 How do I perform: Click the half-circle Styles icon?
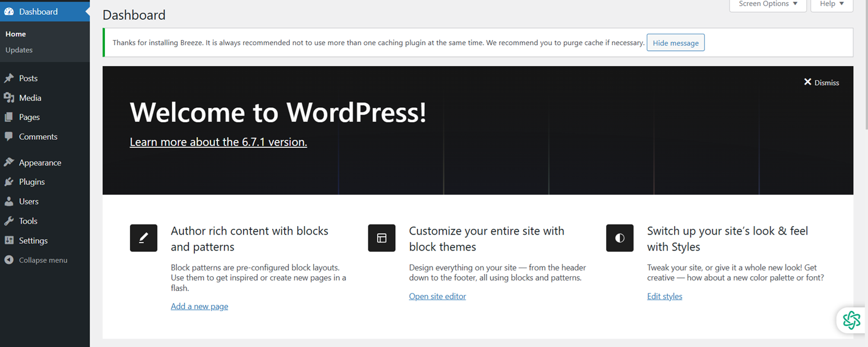click(x=620, y=238)
